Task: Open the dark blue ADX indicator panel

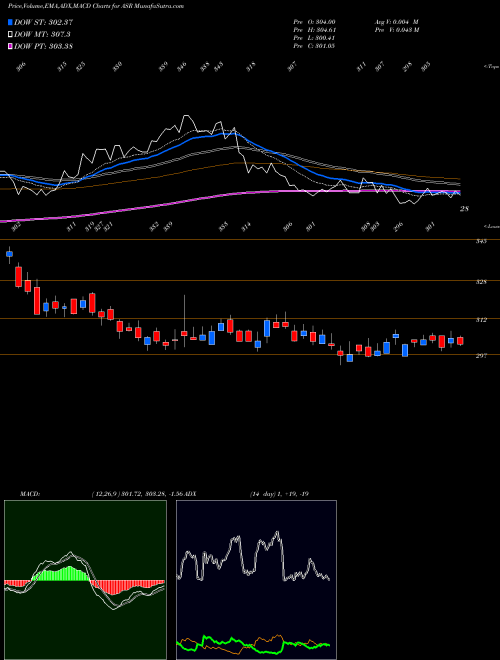Action: (x=256, y=580)
